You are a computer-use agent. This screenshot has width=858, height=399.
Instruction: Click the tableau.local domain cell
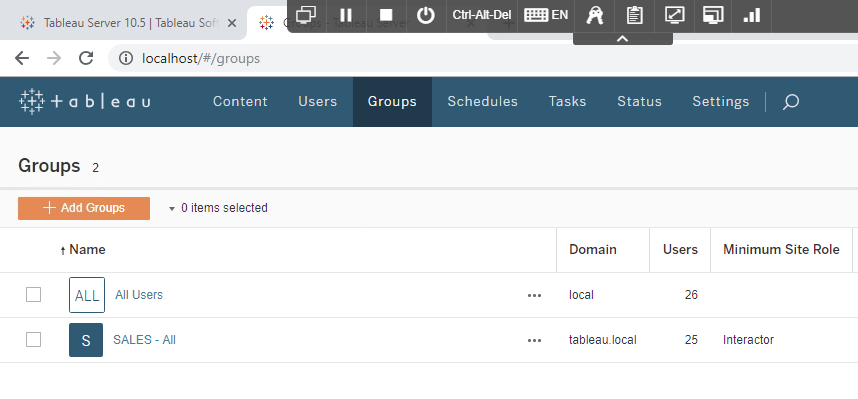pos(602,340)
